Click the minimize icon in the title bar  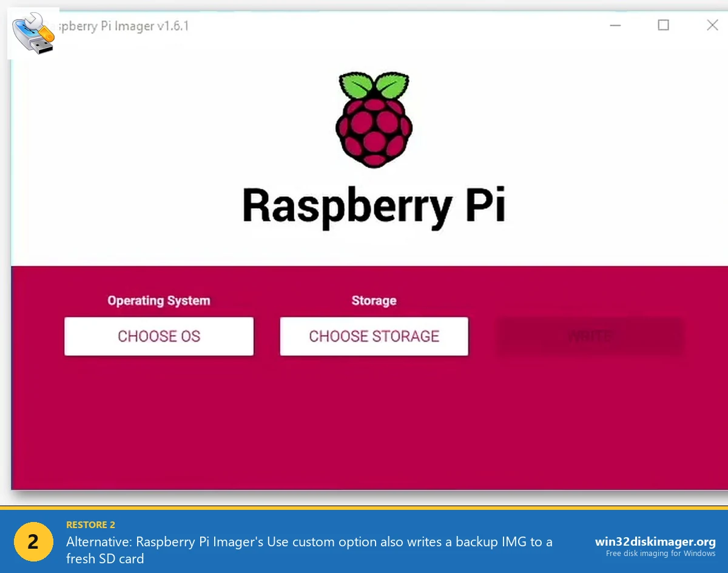pyautogui.click(x=615, y=25)
